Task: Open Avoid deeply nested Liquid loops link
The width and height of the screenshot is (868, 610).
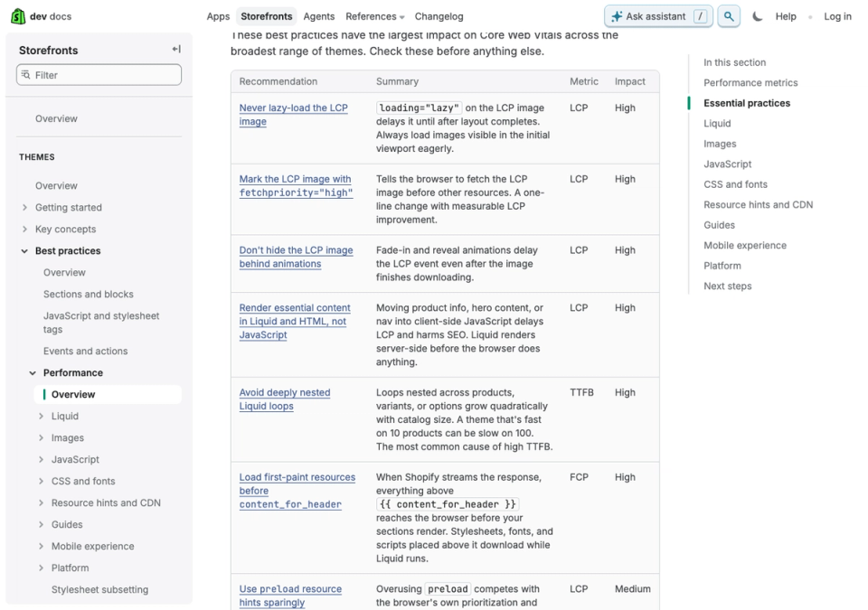Action: 285,399
